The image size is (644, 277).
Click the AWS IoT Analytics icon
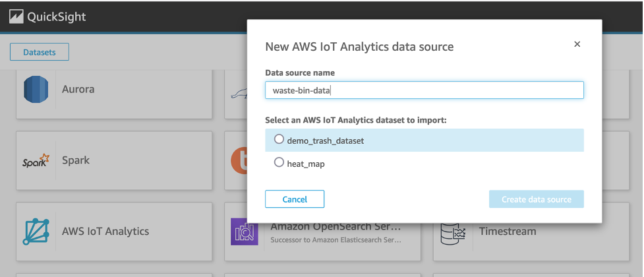coord(36,231)
